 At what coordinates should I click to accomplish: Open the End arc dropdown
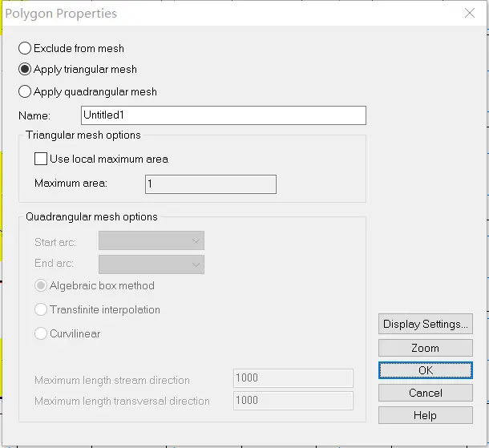point(152,264)
